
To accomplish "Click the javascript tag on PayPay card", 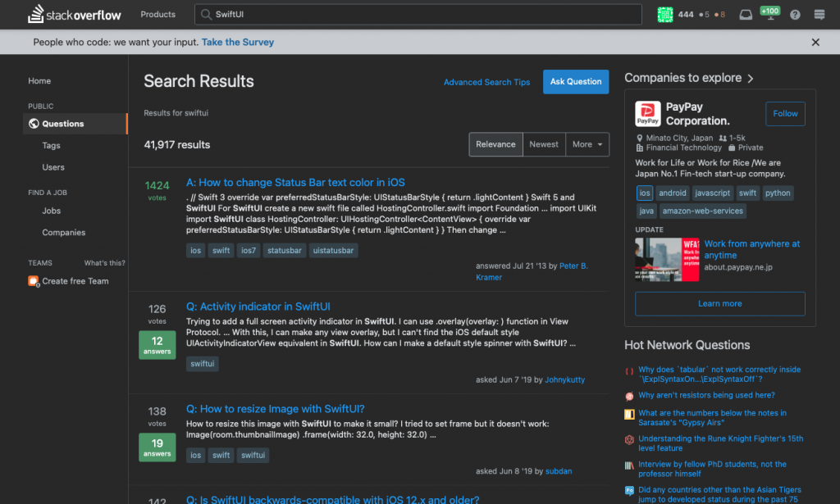I will [712, 193].
